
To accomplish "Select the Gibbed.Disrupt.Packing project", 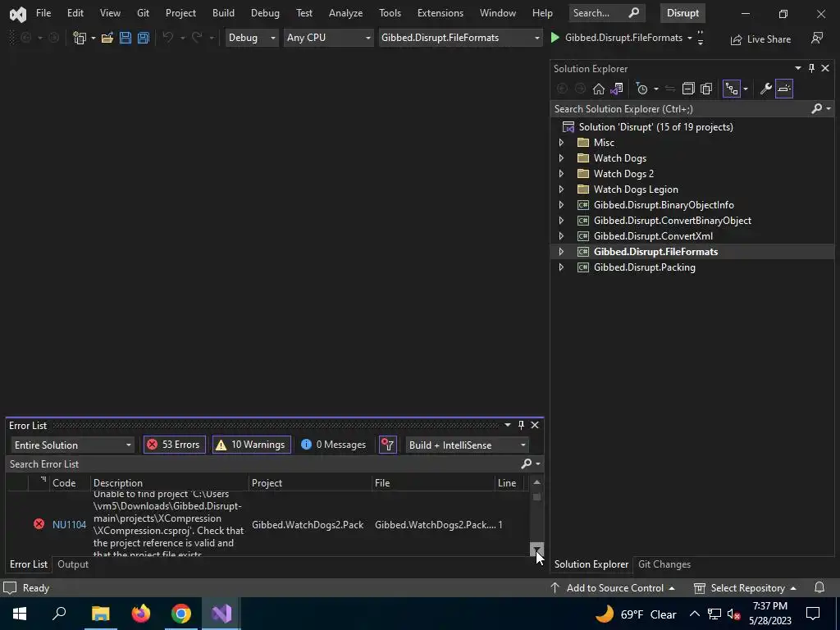I will coord(645,267).
